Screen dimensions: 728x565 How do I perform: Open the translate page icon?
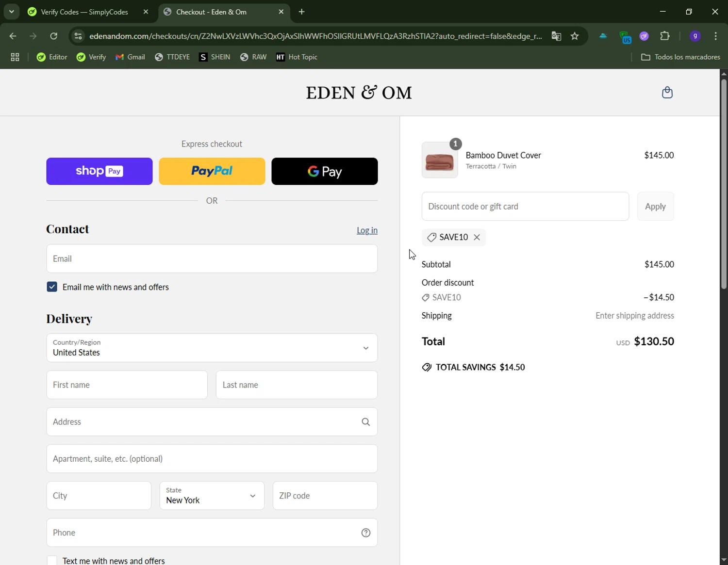[556, 36]
